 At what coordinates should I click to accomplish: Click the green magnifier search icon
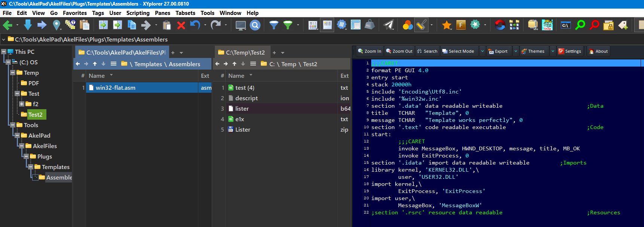580,25
